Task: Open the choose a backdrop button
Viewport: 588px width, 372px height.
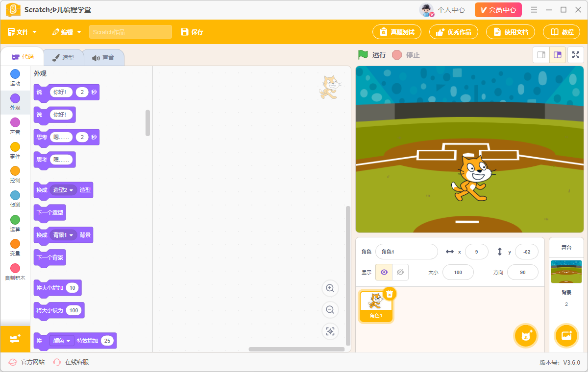Action: (566, 336)
